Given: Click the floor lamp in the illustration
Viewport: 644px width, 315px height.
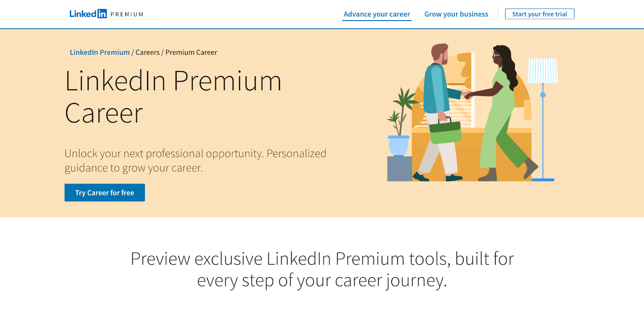Looking at the screenshot, I should click(x=543, y=119).
